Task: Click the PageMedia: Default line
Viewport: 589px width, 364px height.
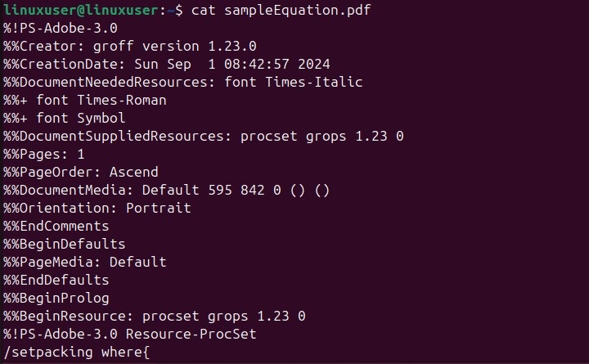Action: pyautogui.click(x=85, y=263)
